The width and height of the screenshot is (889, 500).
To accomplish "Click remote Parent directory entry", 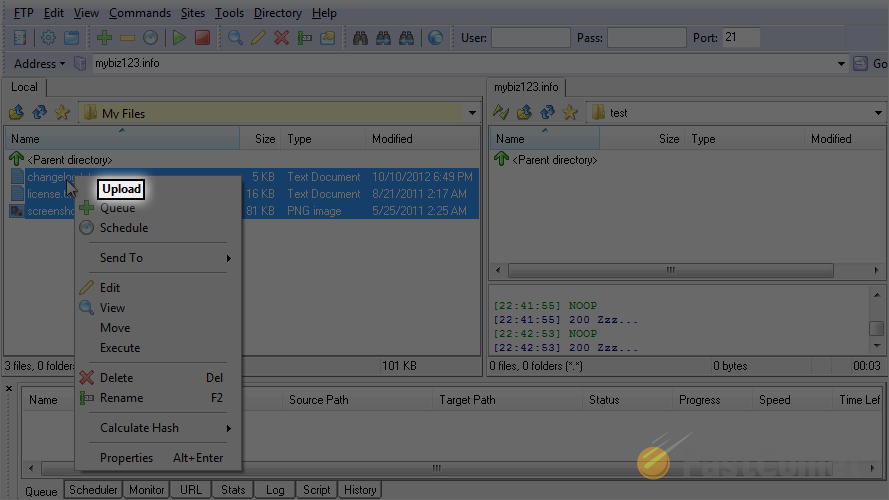I will 554,160.
